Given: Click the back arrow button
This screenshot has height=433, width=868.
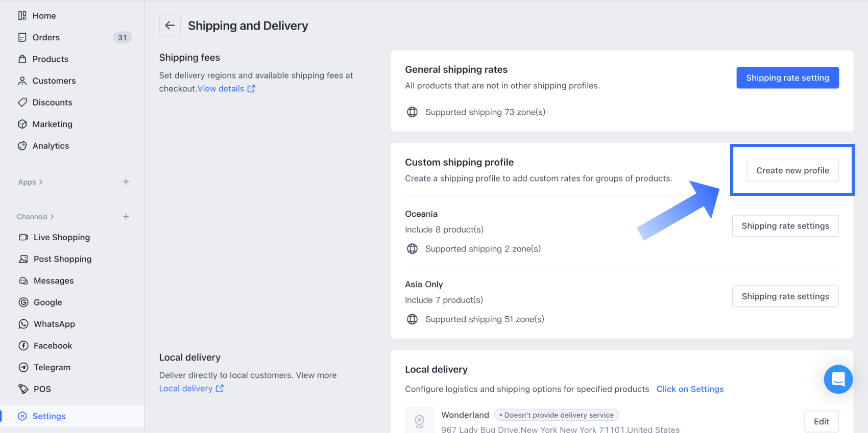Looking at the screenshot, I should coord(170,26).
